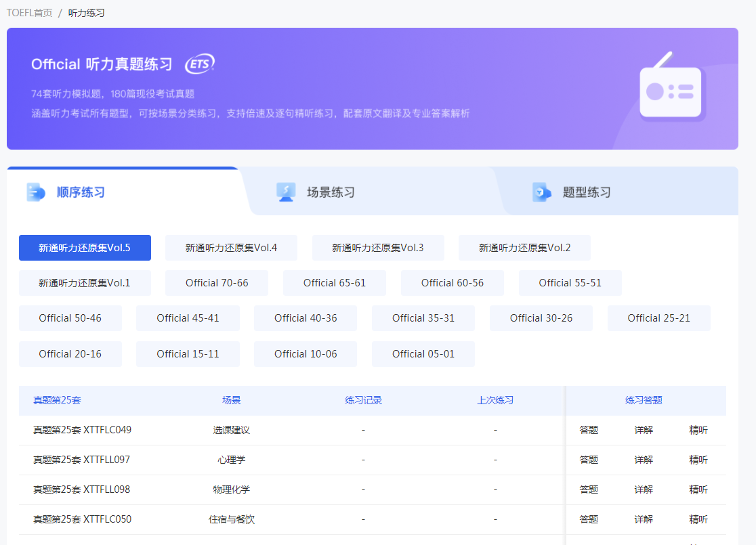Click the 顺序练习 tab icon
756x545 pixels.
(36, 192)
